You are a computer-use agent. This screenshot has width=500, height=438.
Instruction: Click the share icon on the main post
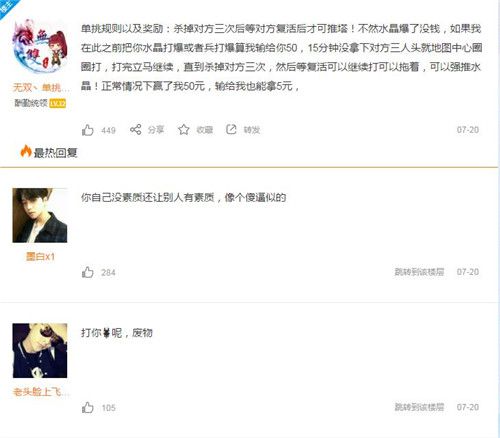click(136, 129)
